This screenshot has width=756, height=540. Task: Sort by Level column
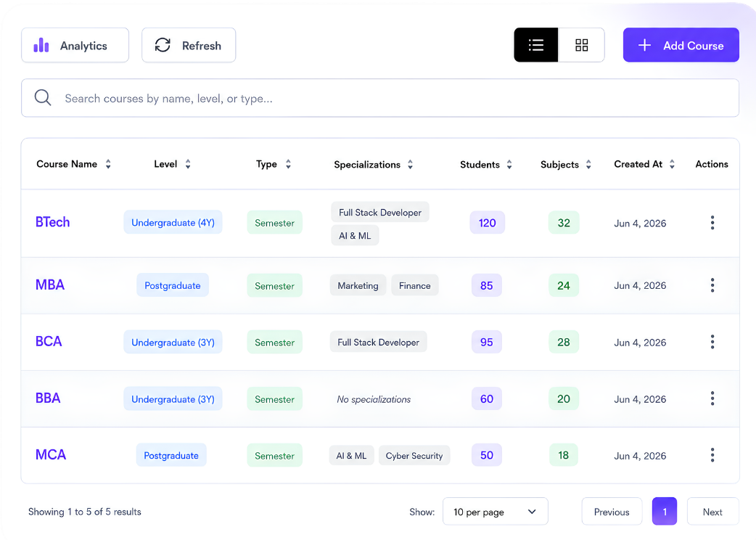pyautogui.click(x=172, y=165)
